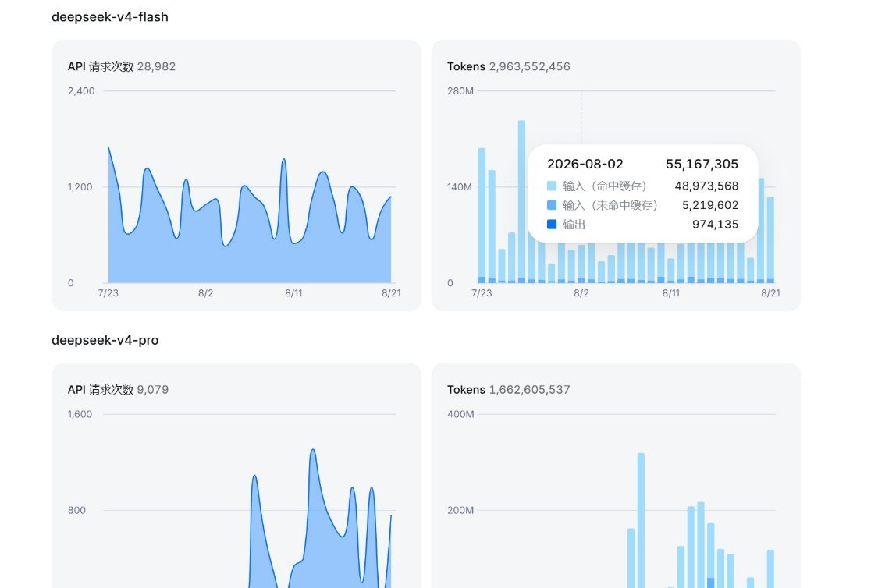This screenshot has width=871, height=588.
Task: Click the tooltip total 55,167,305
Action: [702, 165]
